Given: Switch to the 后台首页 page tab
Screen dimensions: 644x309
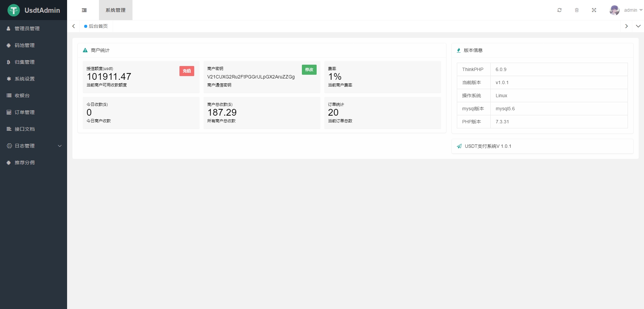Looking at the screenshot, I should 96,26.
